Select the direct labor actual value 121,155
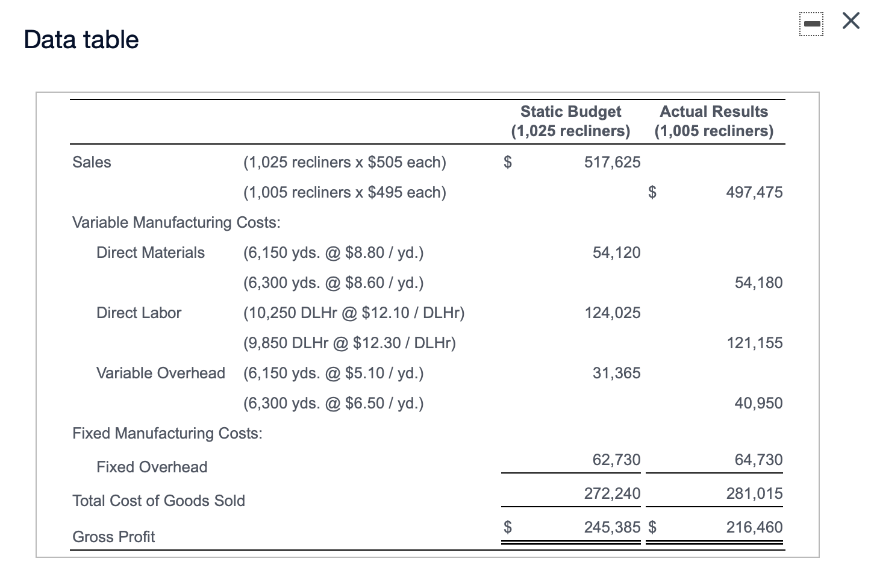Image resolution: width=871 pixels, height=588 pixels. 755,343
